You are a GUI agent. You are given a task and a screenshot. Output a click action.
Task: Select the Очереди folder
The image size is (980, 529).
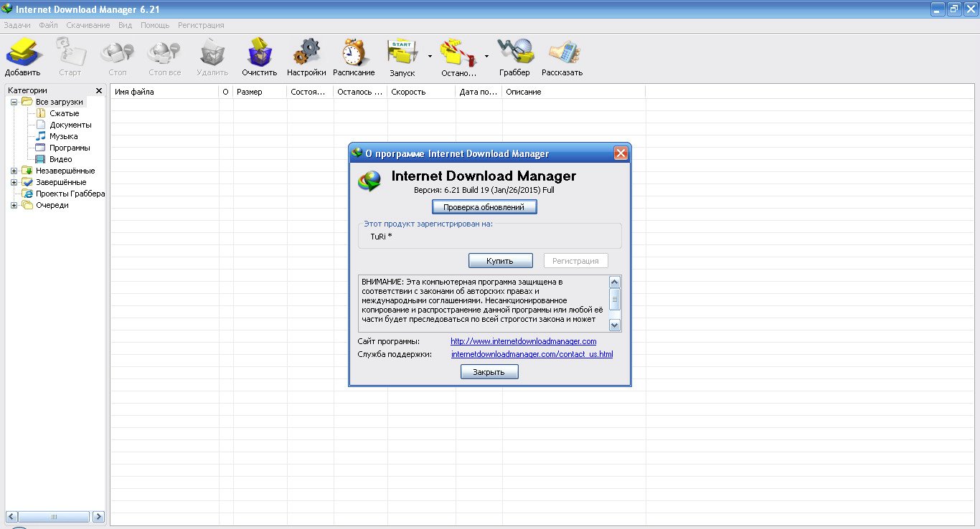52,205
